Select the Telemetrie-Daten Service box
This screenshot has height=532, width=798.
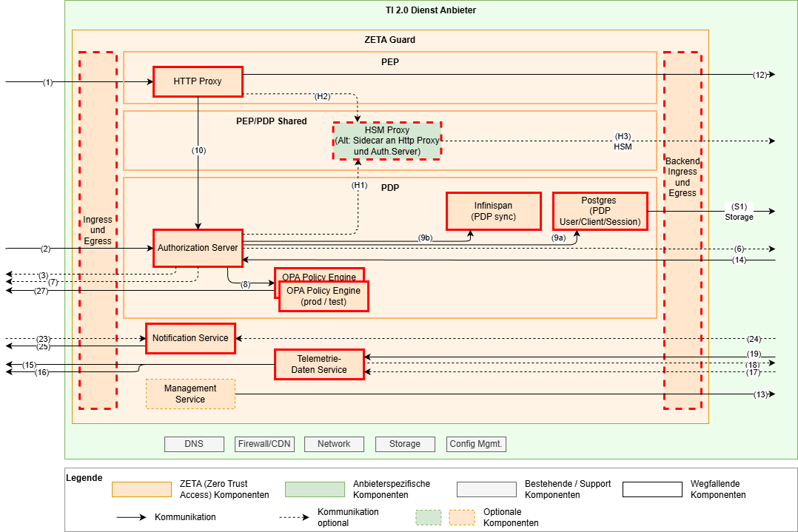coord(319,364)
